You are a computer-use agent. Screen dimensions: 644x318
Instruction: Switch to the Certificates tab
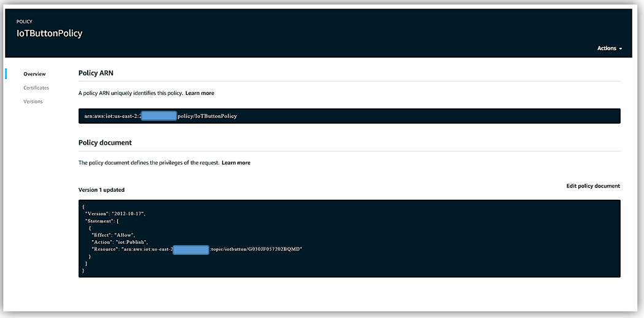tap(36, 88)
